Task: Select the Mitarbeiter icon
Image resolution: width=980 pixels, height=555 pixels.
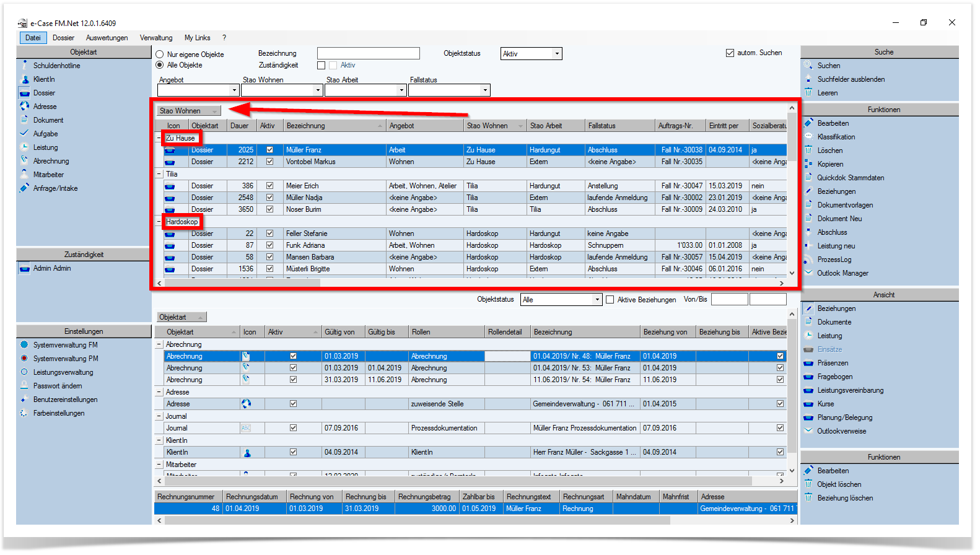Action: (x=25, y=174)
